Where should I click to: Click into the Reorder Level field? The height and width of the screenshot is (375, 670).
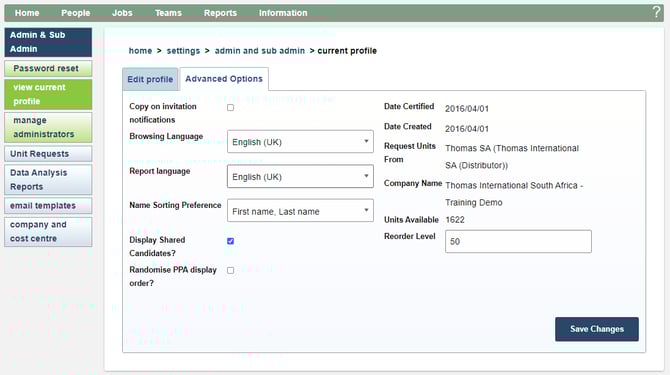[x=518, y=241]
